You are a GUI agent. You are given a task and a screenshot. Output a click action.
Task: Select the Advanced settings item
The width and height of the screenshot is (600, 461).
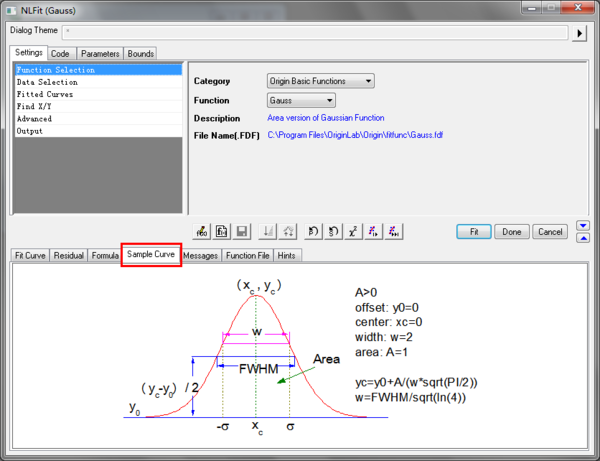tap(35, 119)
